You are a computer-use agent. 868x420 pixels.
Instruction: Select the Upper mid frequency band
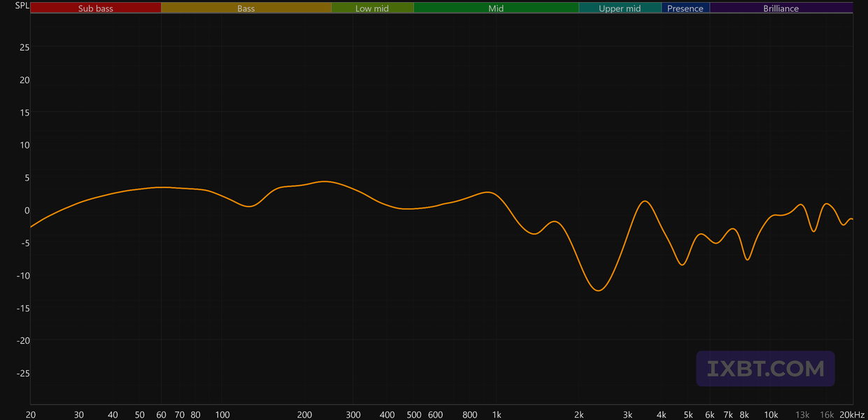pos(620,8)
